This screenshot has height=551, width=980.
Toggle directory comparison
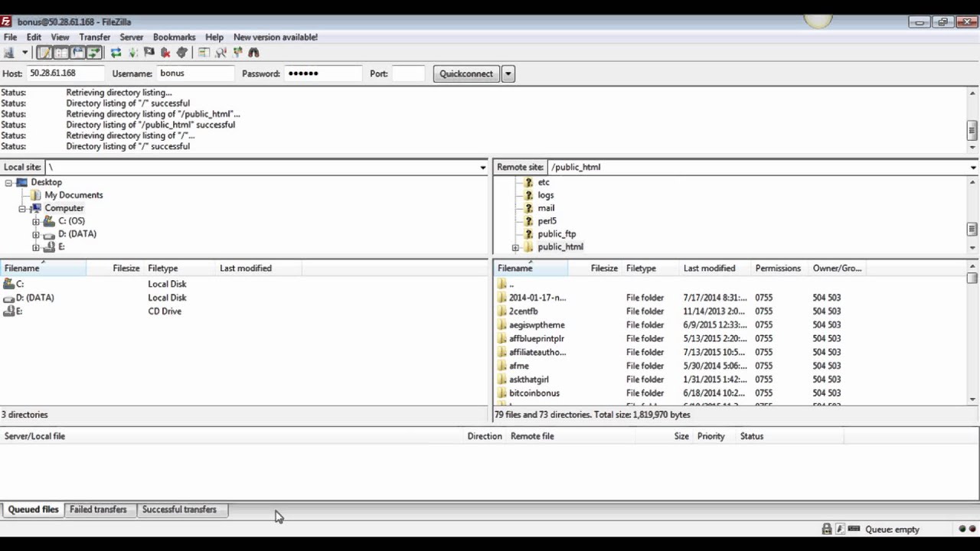coord(220,53)
